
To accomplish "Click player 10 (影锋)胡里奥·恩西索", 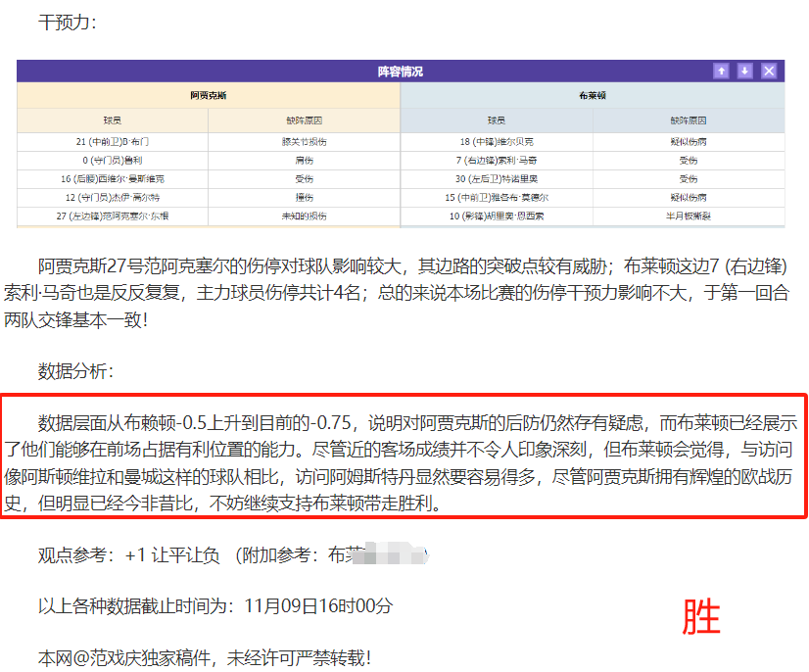I will click(497, 216).
